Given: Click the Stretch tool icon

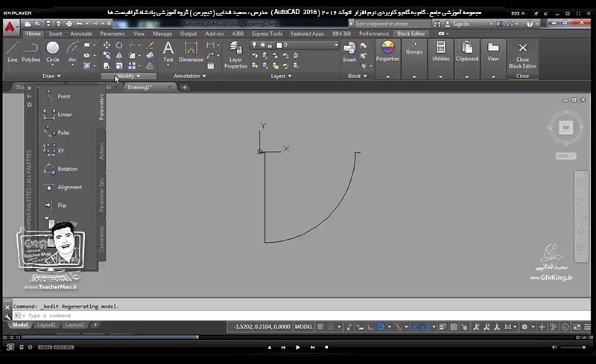Looking at the screenshot, I should (107, 66).
